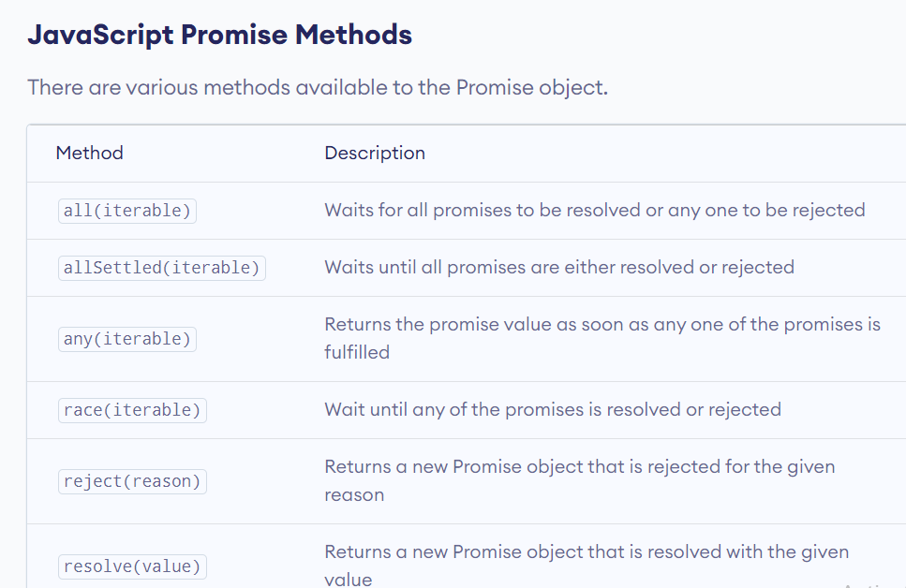
Task: Click description about rejected for the given reason
Action: [x=580, y=480]
